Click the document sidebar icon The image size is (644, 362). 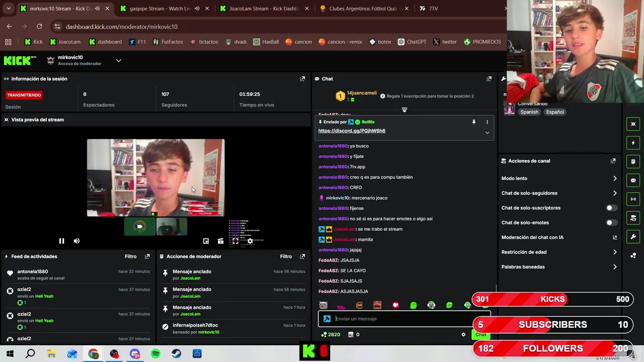coord(633,161)
